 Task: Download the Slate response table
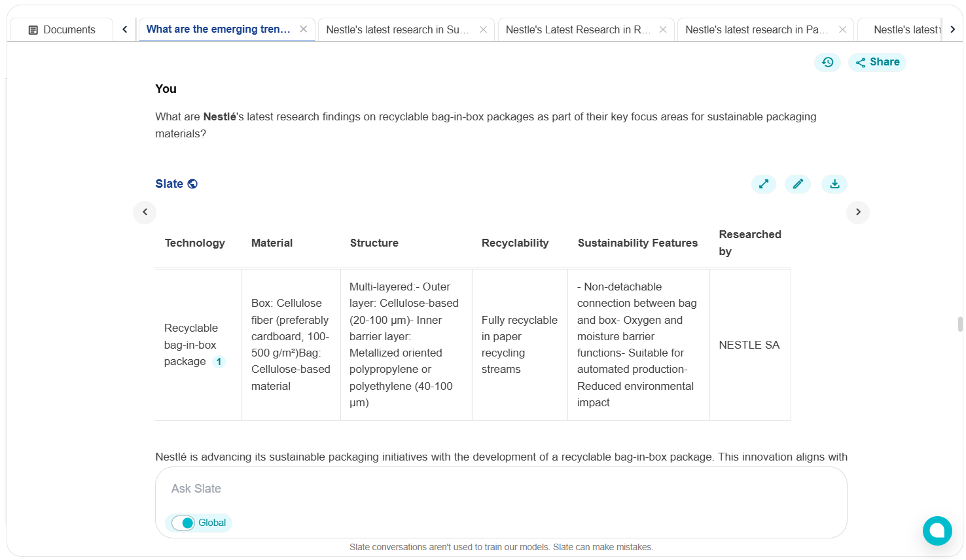click(x=834, y=184)
